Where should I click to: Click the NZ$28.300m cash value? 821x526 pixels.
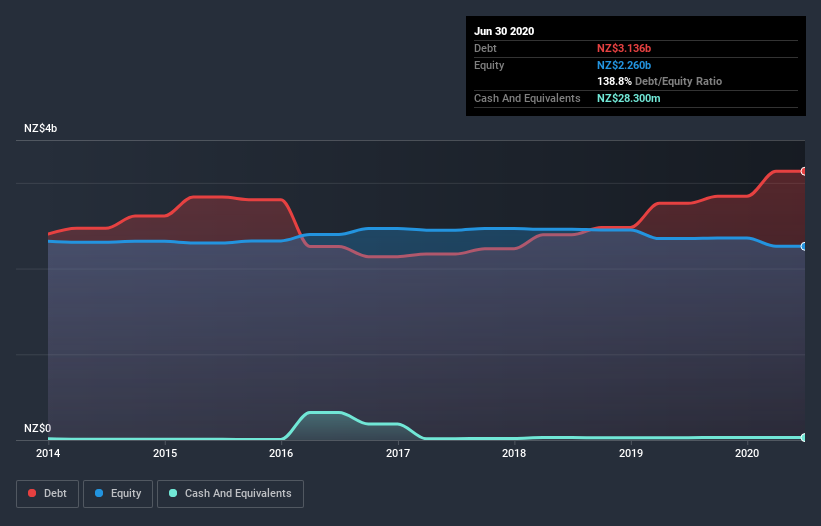(x=629, y=98)
